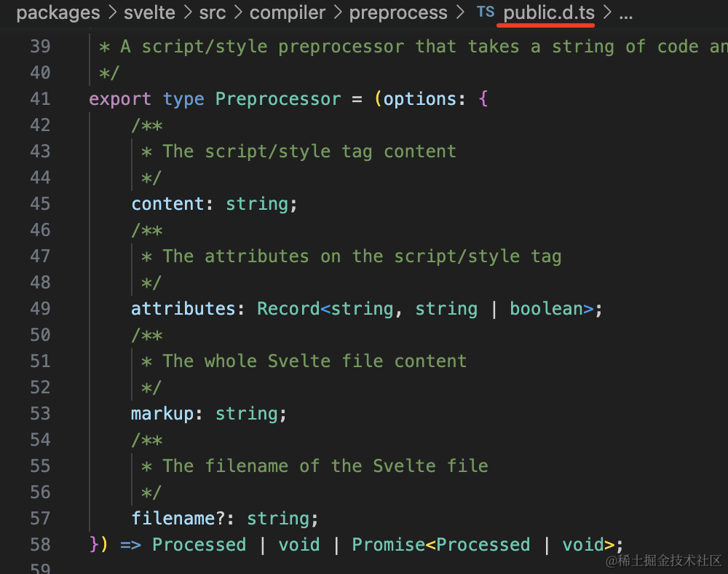Click line number 58 in gutter
Image resolution: width=728 pixels, height=574 pixels.
[40, 545]
